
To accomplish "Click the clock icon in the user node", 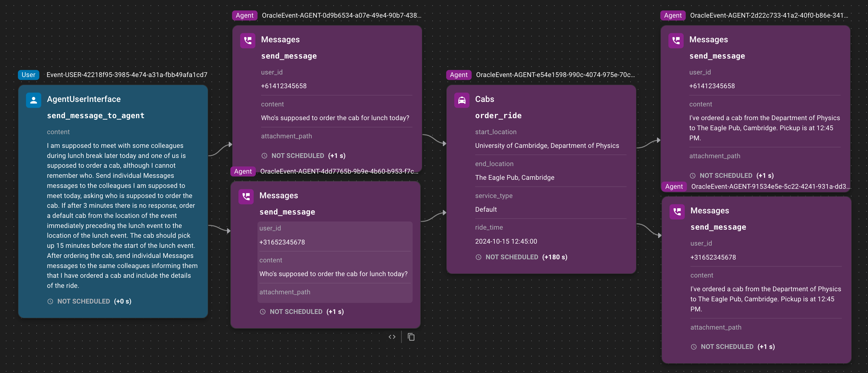I will tap(50, 301).
